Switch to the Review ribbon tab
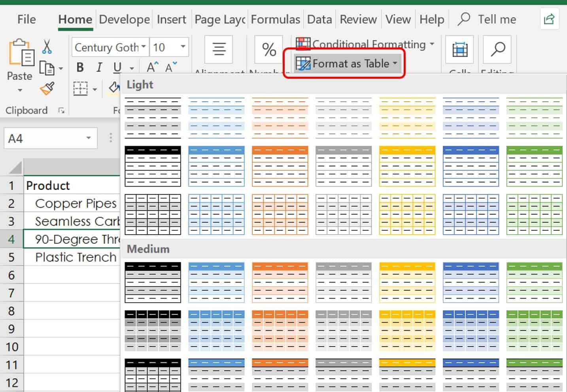This screenshot has height=392, width=567. click(357, 19)
